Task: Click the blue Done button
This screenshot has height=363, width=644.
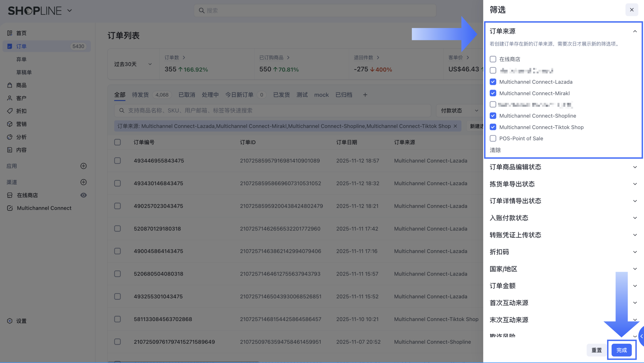Action: coord(621,350)
